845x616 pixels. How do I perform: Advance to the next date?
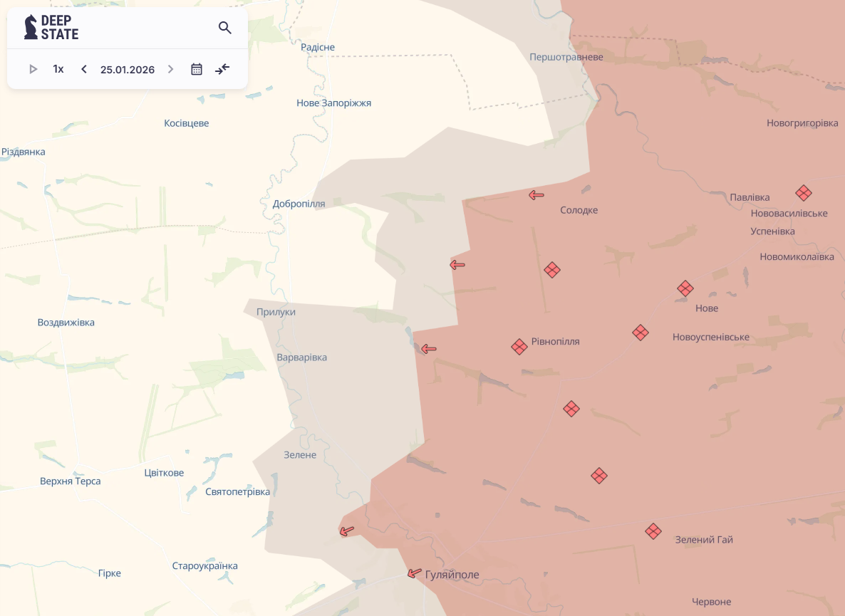(171, 69)
